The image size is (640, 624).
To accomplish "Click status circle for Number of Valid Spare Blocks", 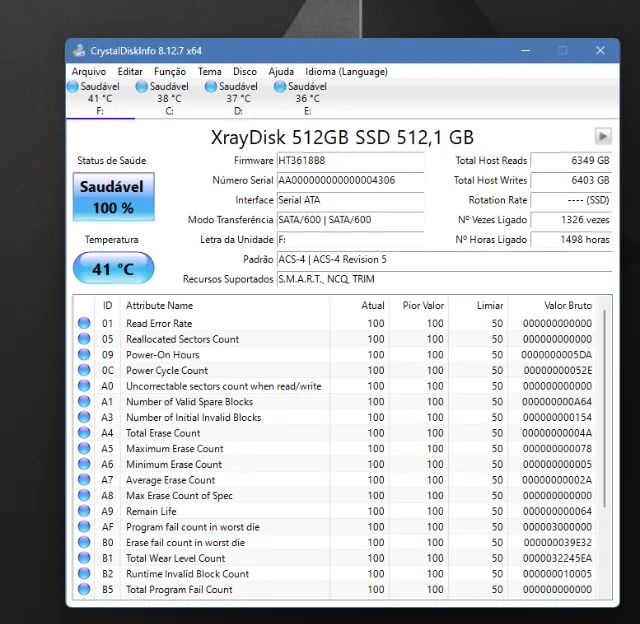I will point(84,402).
